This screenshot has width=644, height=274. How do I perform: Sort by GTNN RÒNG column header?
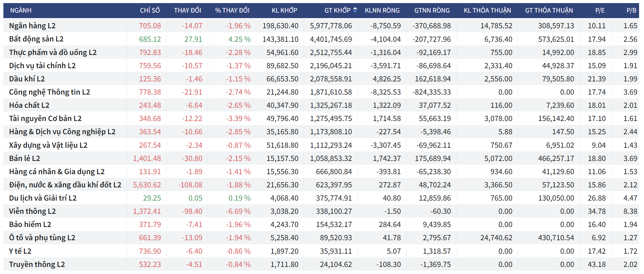click(432, 10)
